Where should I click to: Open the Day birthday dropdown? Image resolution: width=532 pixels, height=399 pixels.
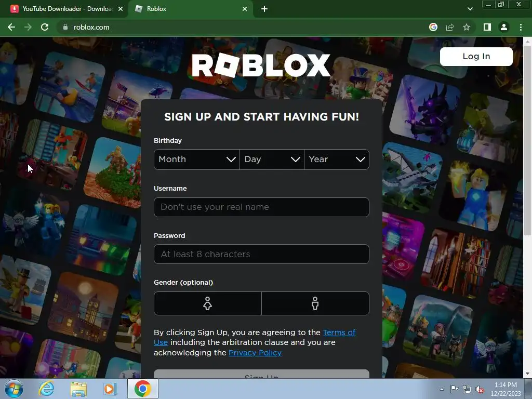(272, 159)
